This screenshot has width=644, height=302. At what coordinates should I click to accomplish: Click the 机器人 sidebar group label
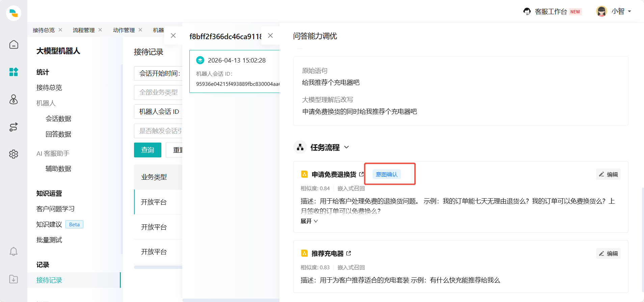(46, 103)
